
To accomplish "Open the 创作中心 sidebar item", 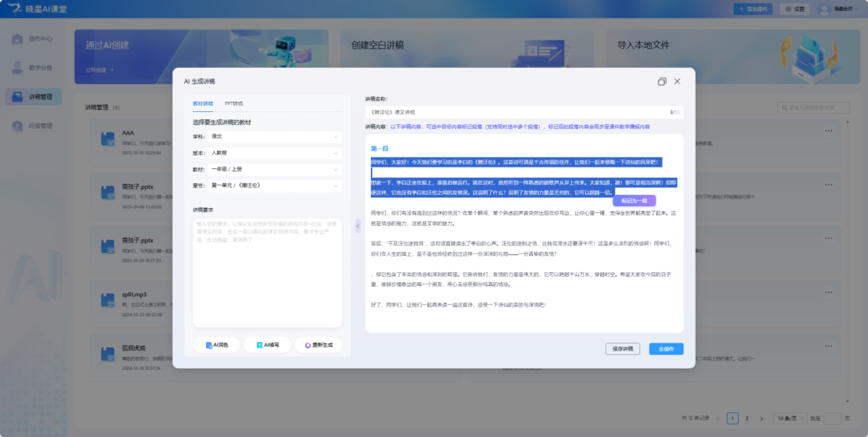I will pyautogui.click(x=33, y=39).
